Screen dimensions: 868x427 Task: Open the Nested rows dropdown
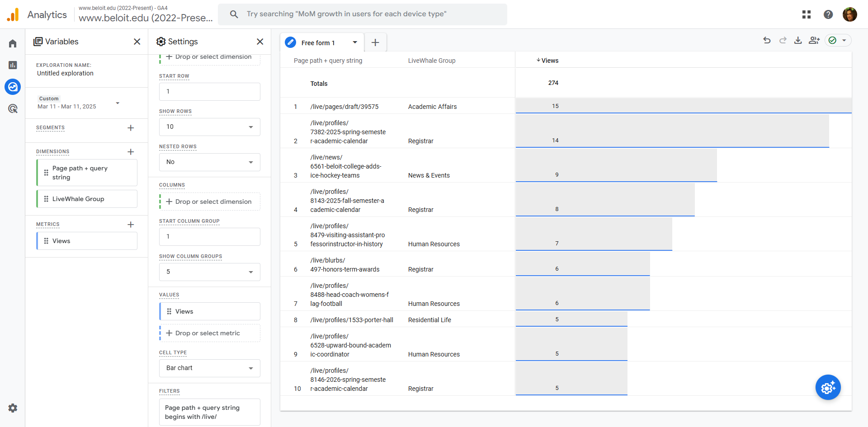[210, 162]
